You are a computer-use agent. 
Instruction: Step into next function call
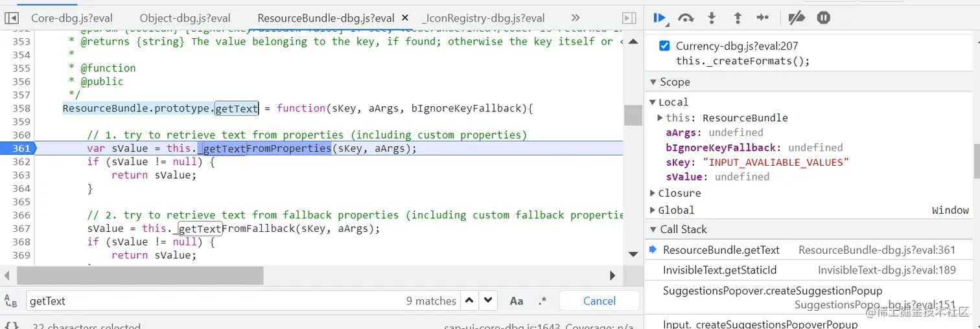point(712,18)
